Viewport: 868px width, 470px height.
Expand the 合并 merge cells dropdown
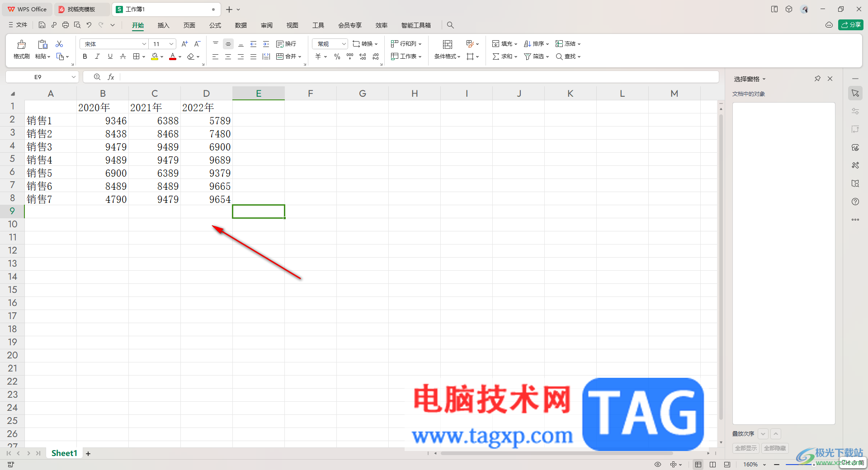tap(300, 57)
